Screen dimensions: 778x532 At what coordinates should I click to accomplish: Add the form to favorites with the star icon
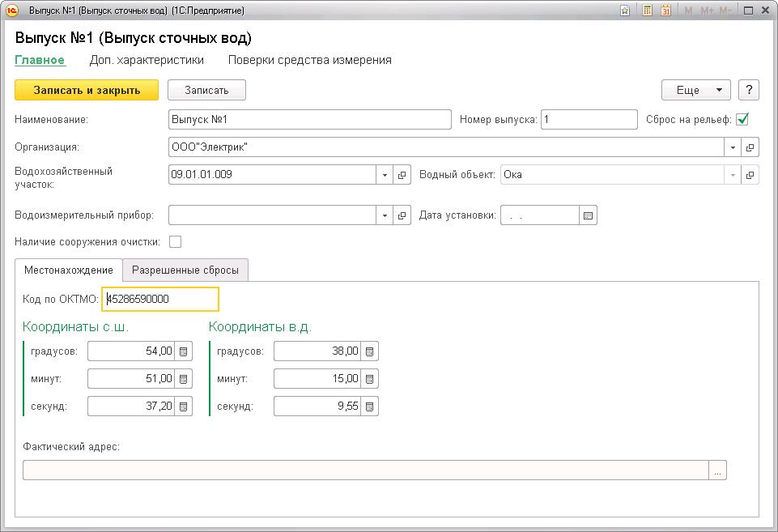[625, 11]
